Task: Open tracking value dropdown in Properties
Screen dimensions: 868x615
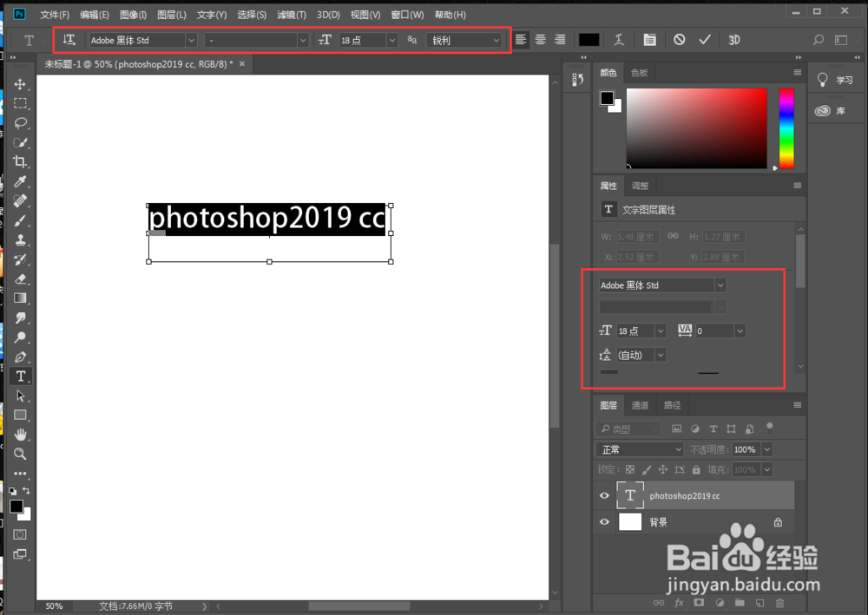Action: pos(740,330)
